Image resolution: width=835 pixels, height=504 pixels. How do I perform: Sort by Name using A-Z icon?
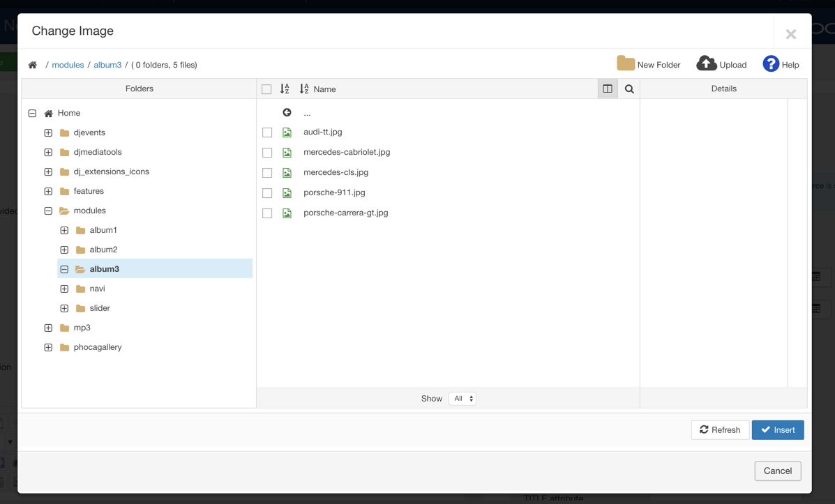pos(304,89)
